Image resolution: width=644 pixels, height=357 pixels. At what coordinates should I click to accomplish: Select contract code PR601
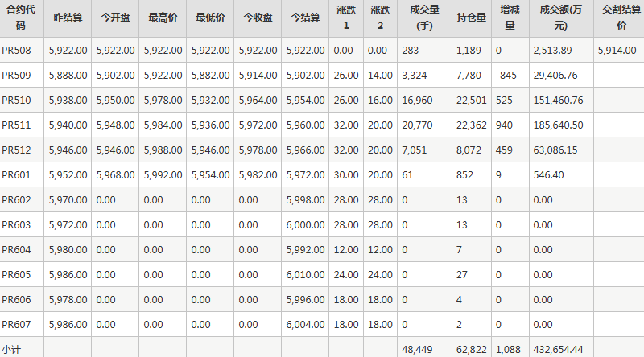pyautogui.click(x=16, y=174)
